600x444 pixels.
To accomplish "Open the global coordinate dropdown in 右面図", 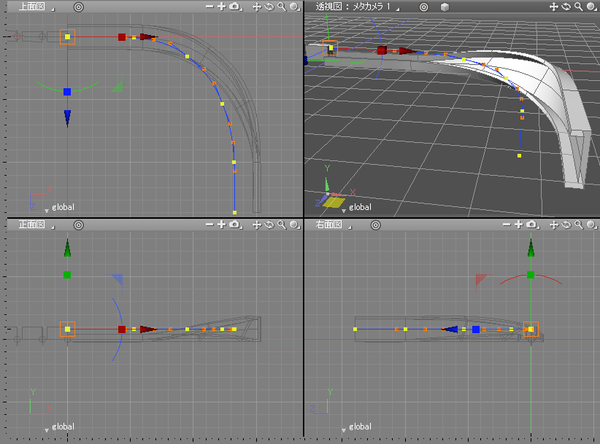I will [x=357, y=427].
